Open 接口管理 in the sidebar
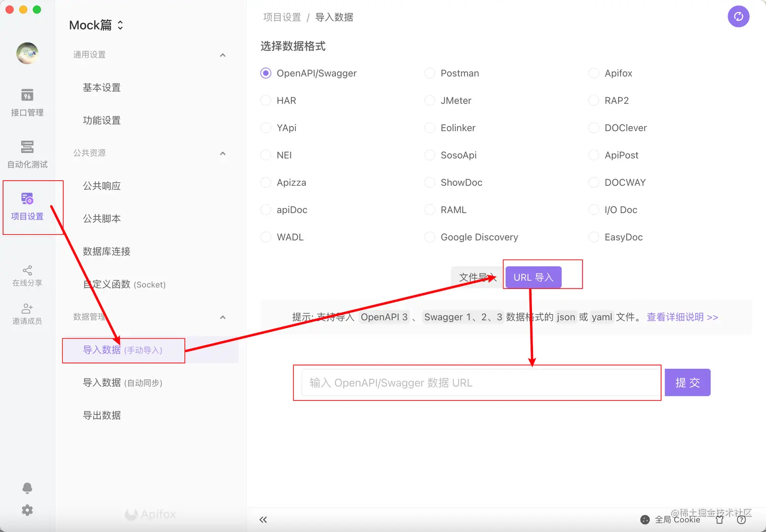This screenshot has width=766, height=532. 27,103
